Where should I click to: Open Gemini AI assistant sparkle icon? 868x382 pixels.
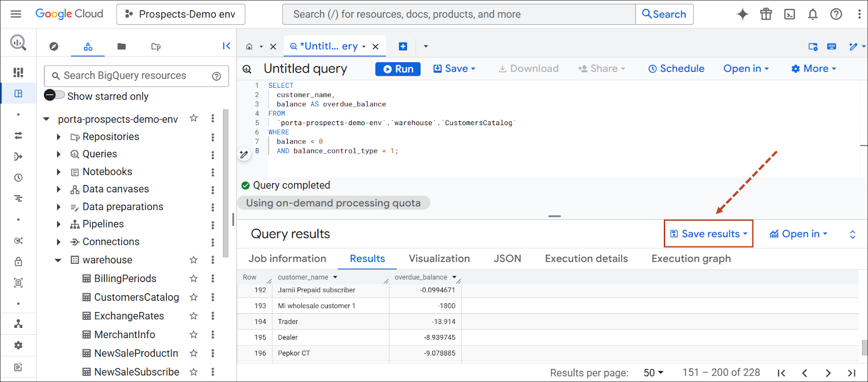coord(742,14)
